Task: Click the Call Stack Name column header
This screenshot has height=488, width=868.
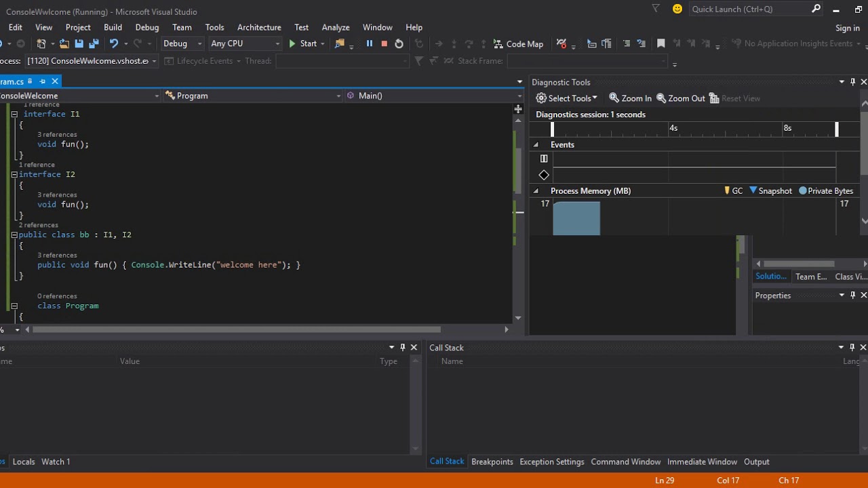Action: (x=452, y=361)
